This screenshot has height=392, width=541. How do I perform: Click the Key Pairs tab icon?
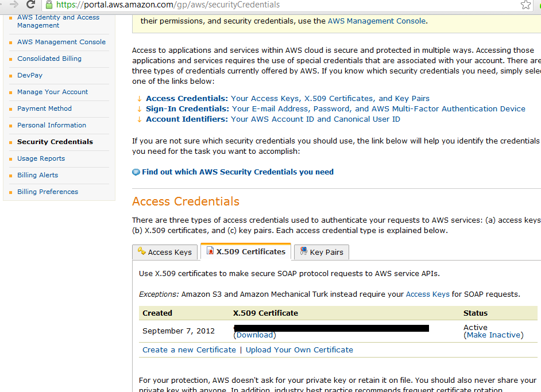pos(303,251)
